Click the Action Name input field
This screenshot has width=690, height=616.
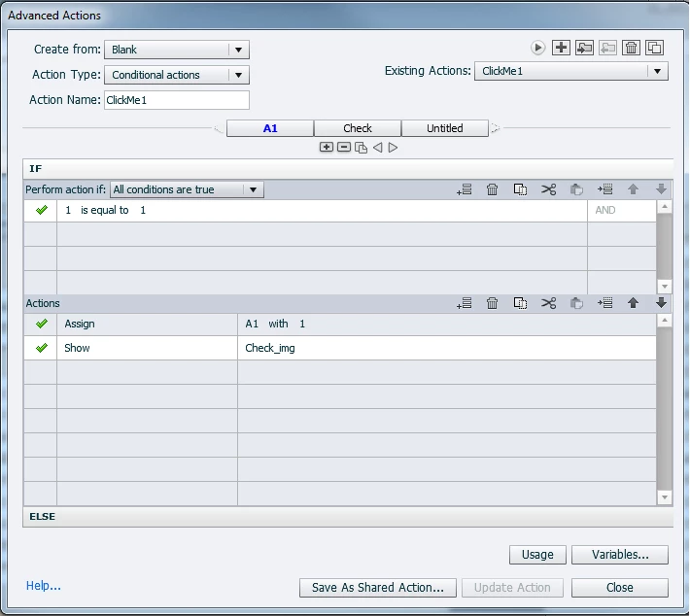(177, 100)
